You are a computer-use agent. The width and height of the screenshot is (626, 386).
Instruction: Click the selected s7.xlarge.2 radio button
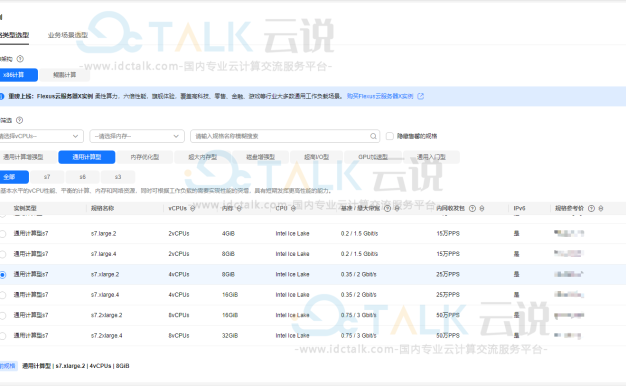(3, 275)
